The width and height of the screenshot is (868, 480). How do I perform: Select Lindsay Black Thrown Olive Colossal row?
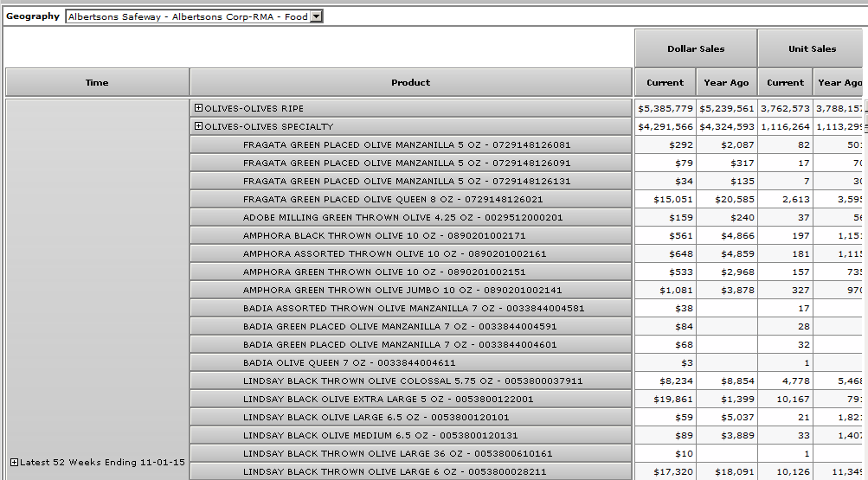point(413,381)
